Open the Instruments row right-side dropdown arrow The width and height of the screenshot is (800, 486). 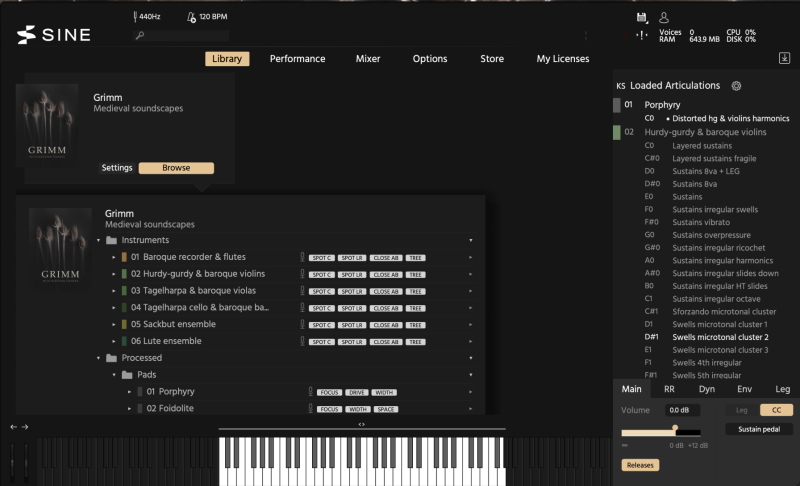(x=470, y=240)
